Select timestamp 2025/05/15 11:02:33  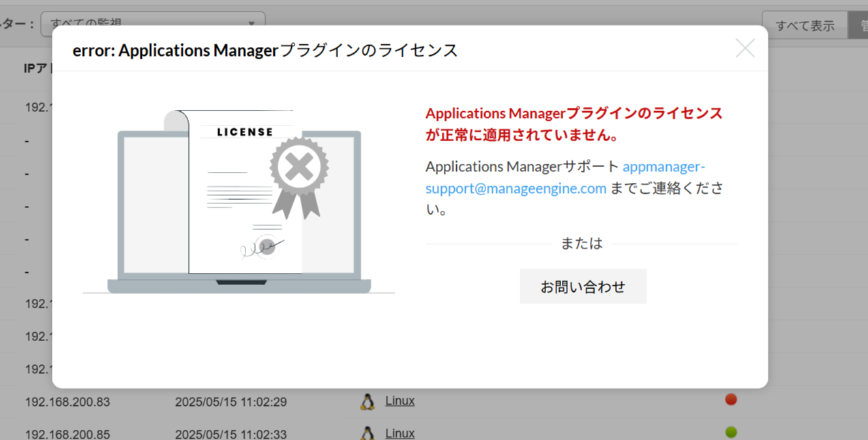coord(230,434)
